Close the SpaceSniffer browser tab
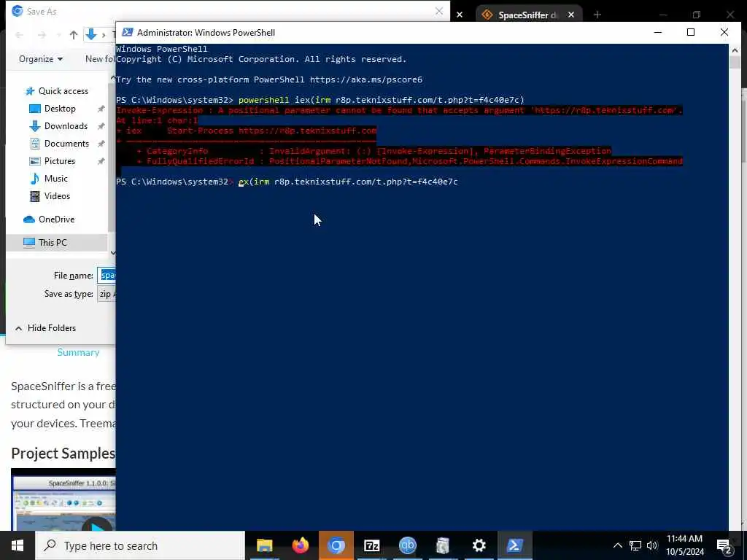The width and height of the screenshot is (747, 560). coord(571,15)
